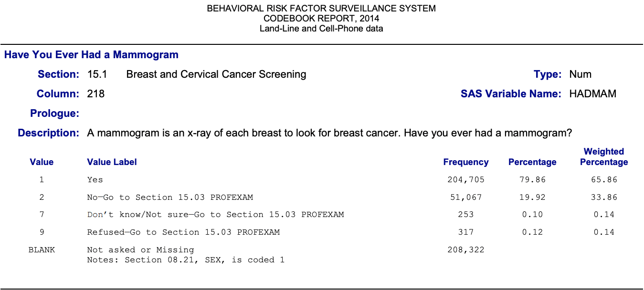Click the "Don't know/Not sure" row label
Viewport: 644px width, 290px height.
215,215
